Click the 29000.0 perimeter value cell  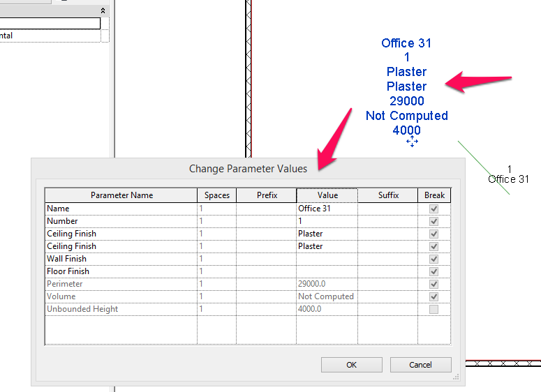coord(327,284)
